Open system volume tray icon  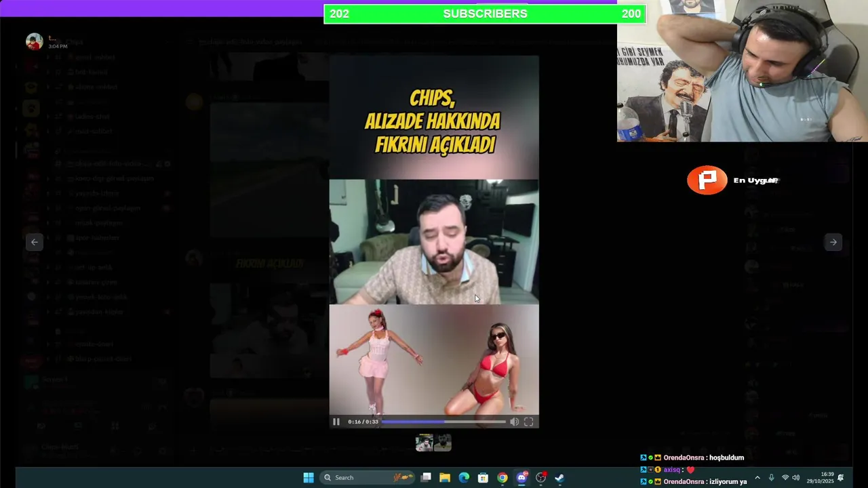click(796, 477)
